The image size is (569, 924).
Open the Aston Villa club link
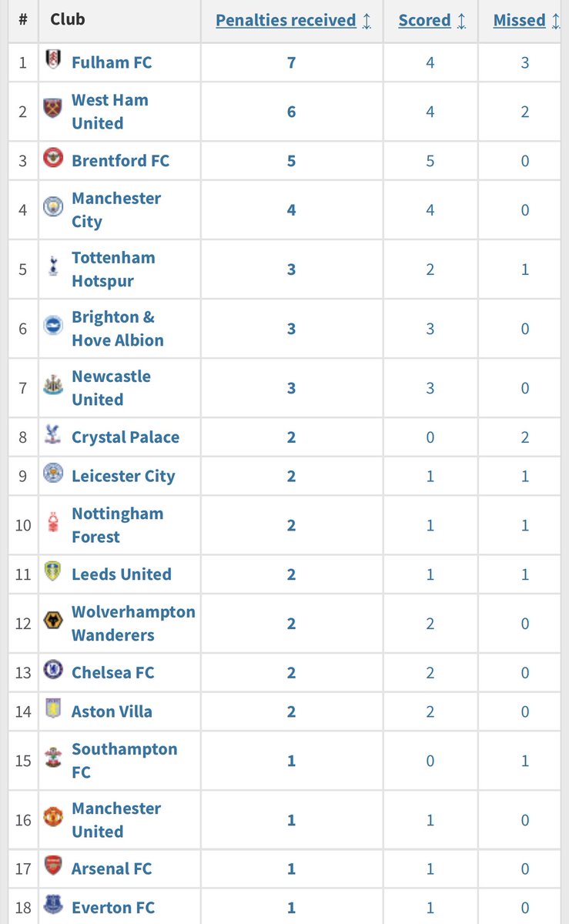pyautogui.click(x=112, y=711)
